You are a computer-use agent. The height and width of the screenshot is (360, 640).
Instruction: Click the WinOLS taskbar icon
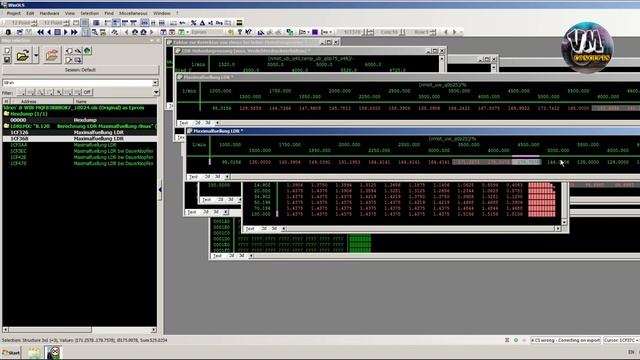53,352
